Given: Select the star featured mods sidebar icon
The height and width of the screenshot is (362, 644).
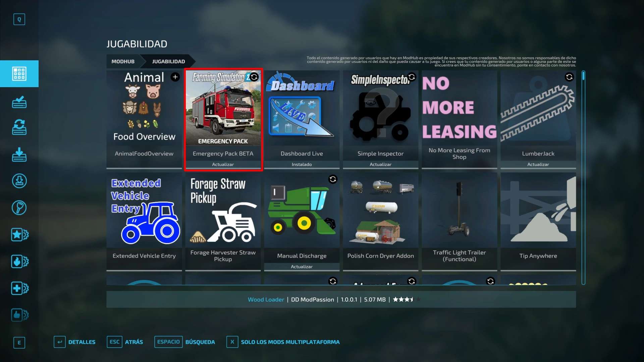Looking at the screenshot, I should (x=19, y=235).
